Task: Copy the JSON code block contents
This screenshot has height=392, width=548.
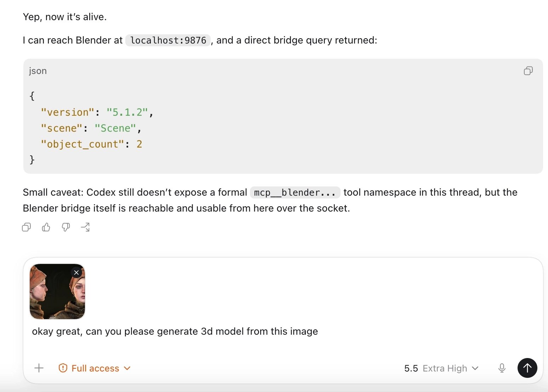Action: 528,71
